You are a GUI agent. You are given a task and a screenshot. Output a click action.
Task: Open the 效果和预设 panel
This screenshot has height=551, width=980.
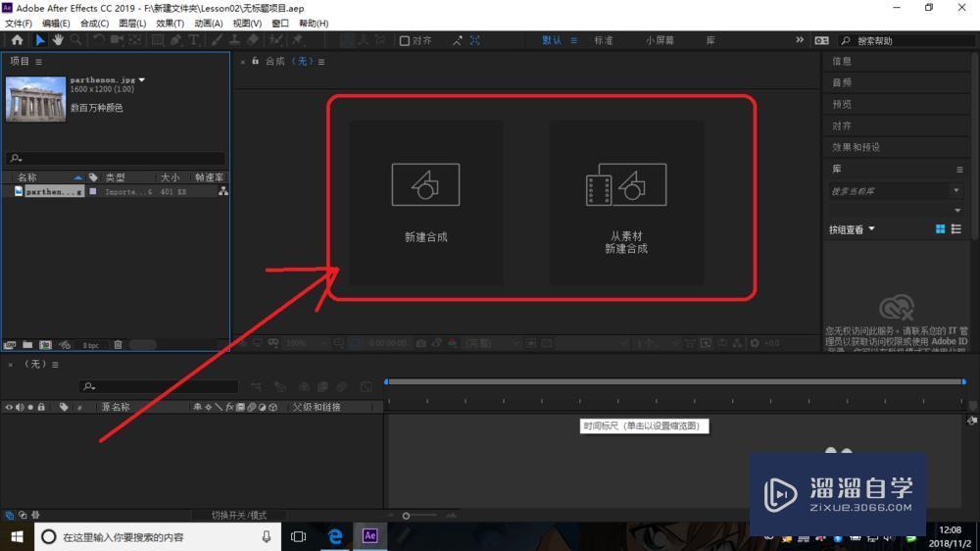tap(856, 147)
